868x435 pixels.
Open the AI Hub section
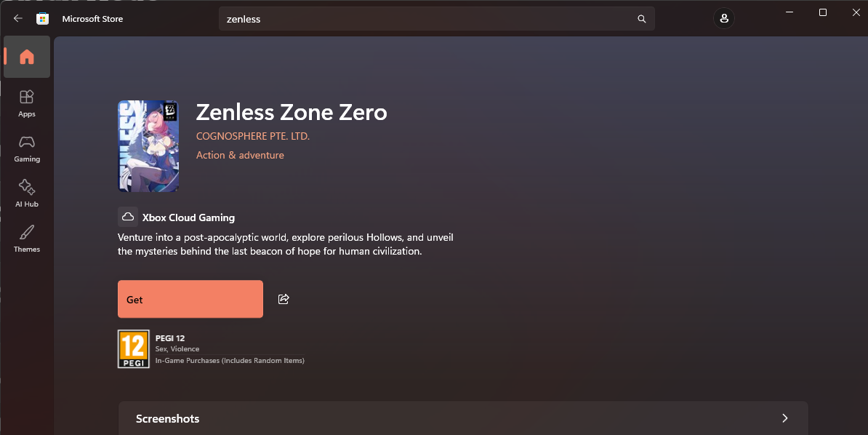[x=27, y=193]
